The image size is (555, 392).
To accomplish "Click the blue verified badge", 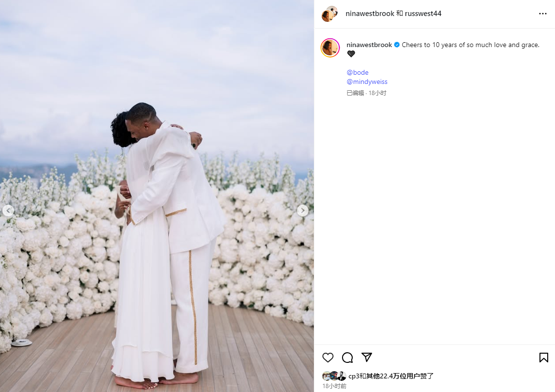I will 397,45.
